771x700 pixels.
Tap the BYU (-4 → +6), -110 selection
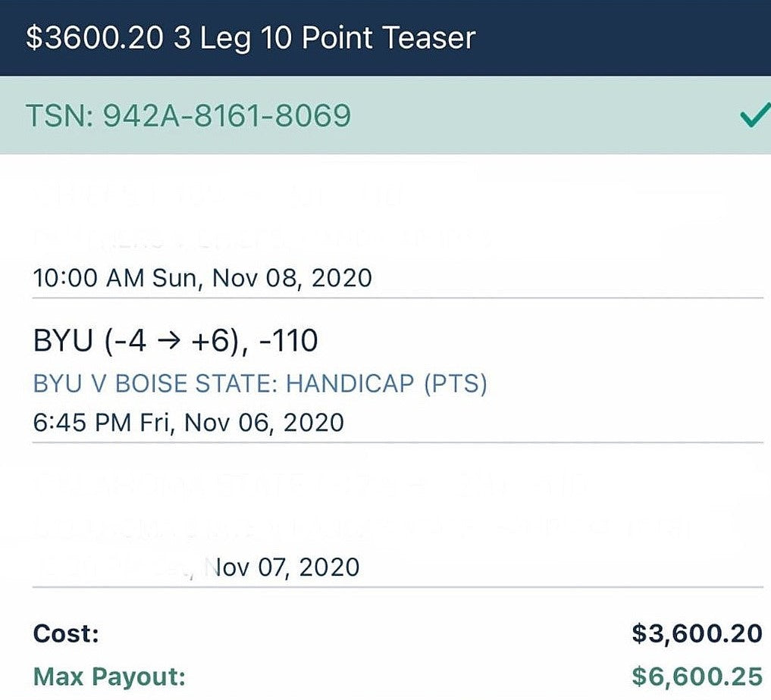176,340
